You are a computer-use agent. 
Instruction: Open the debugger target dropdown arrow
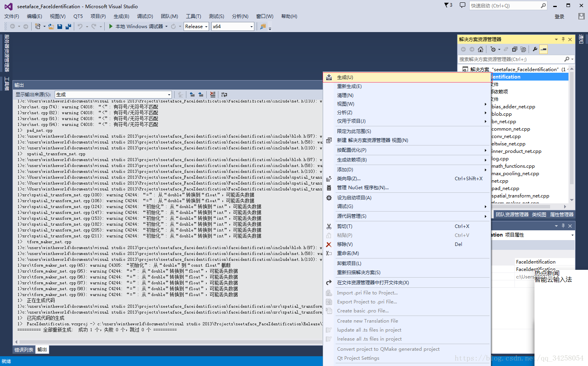coord(166,26)
